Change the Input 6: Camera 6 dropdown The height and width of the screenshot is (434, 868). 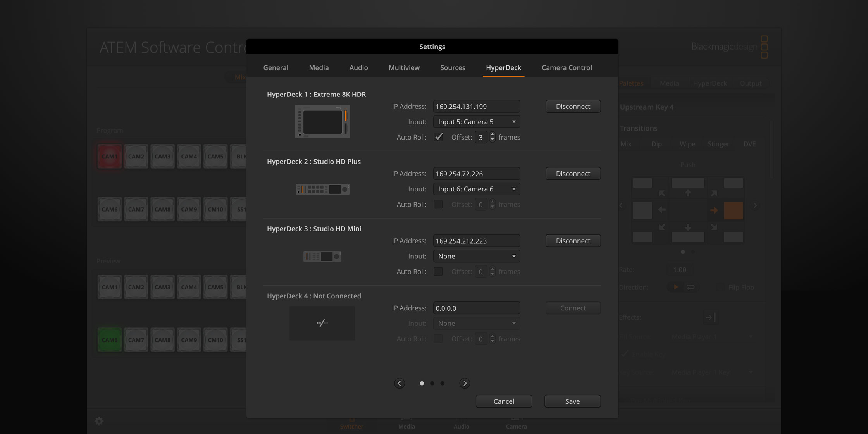(476, 189)
